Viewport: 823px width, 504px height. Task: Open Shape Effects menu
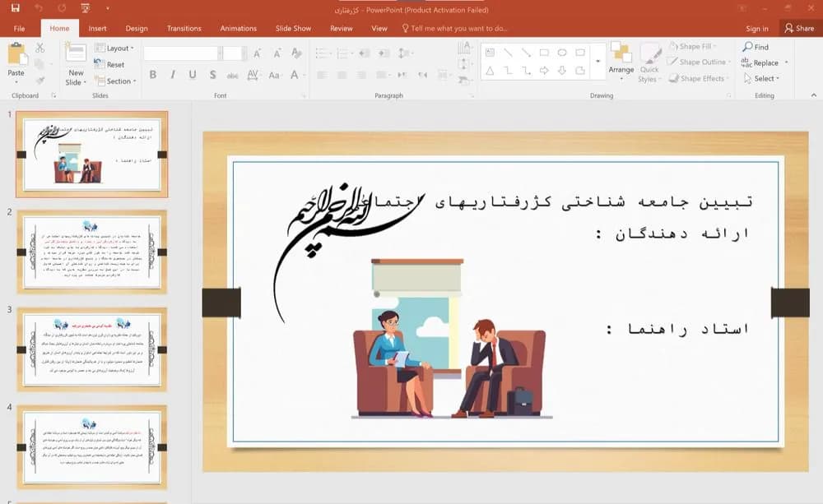coord(699,79)
